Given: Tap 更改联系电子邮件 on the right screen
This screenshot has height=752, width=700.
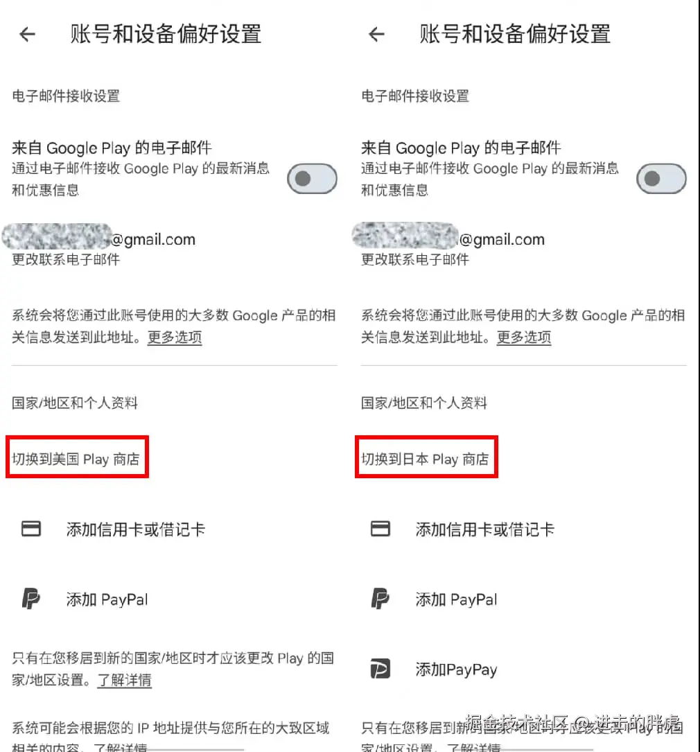Looking at the screenshot, I should (414, 259).
